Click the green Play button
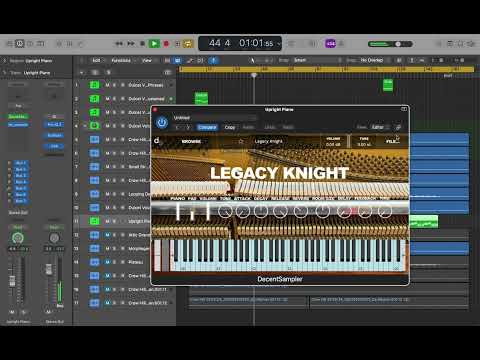 (154, 44)
